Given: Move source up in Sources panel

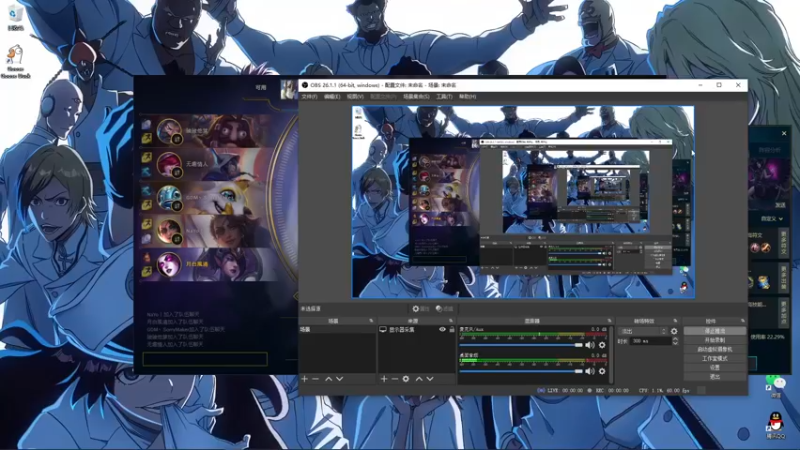Looking at the screenshot, I should point(419,379).
